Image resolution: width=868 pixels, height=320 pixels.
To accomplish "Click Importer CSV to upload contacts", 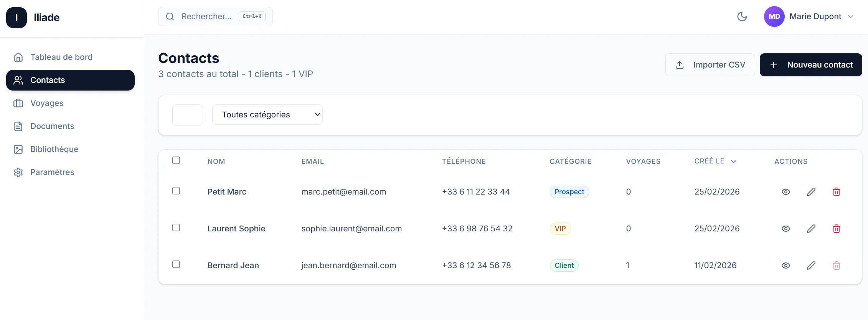I will point(710,64).
